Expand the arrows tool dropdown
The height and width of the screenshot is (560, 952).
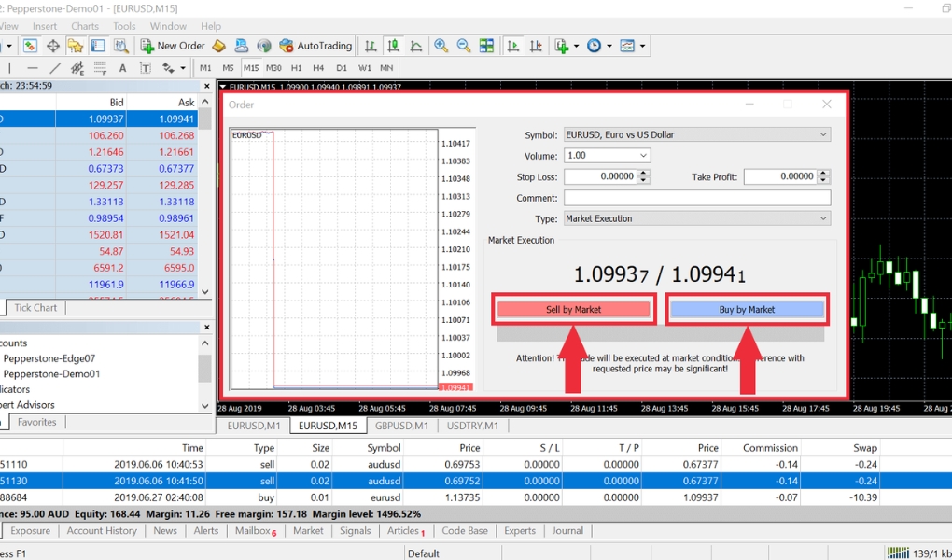[183, 68]
